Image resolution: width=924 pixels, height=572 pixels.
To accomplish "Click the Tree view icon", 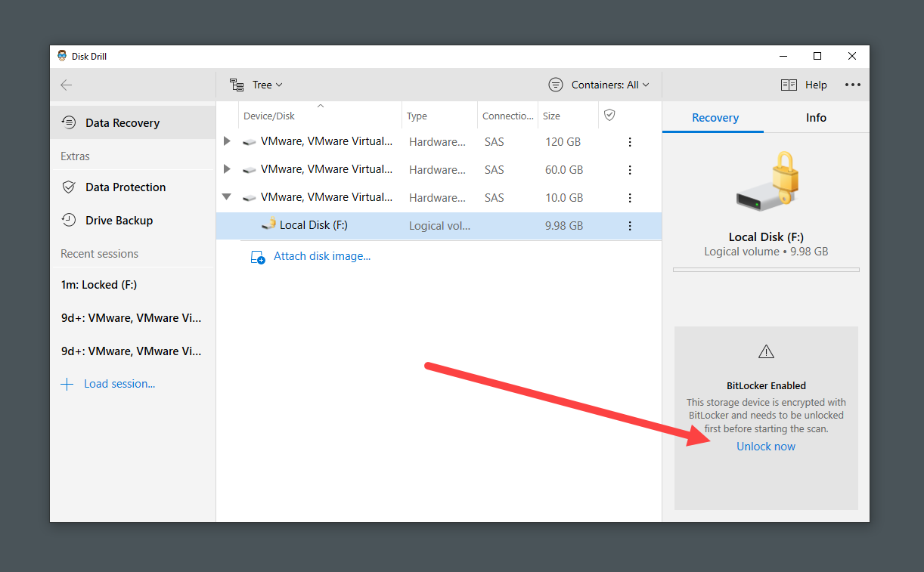I will pyautogui.click(x=237, y=85).
